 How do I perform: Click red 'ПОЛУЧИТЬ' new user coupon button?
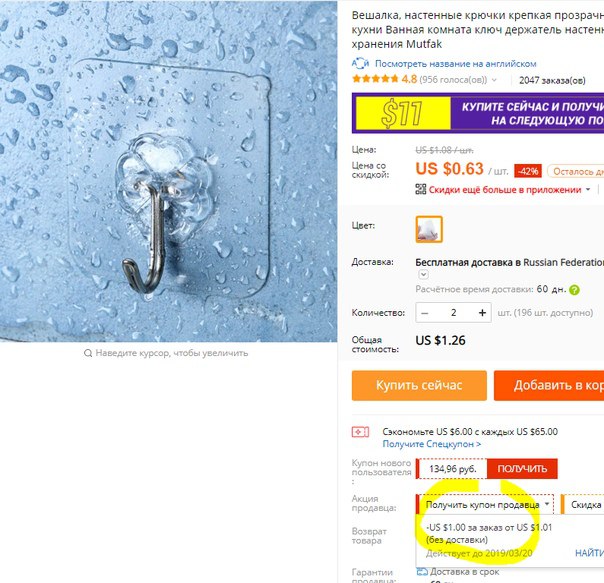click(522, 469)
